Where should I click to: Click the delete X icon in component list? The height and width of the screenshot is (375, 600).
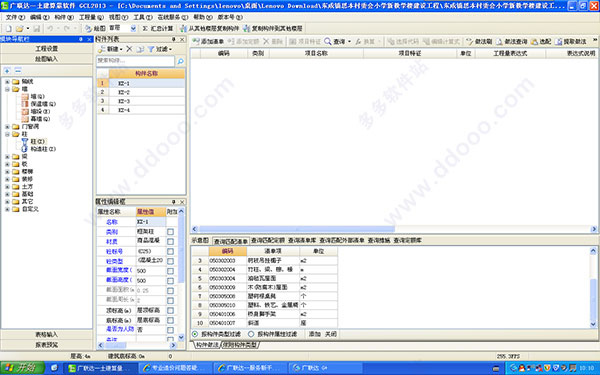click(129, 49)
